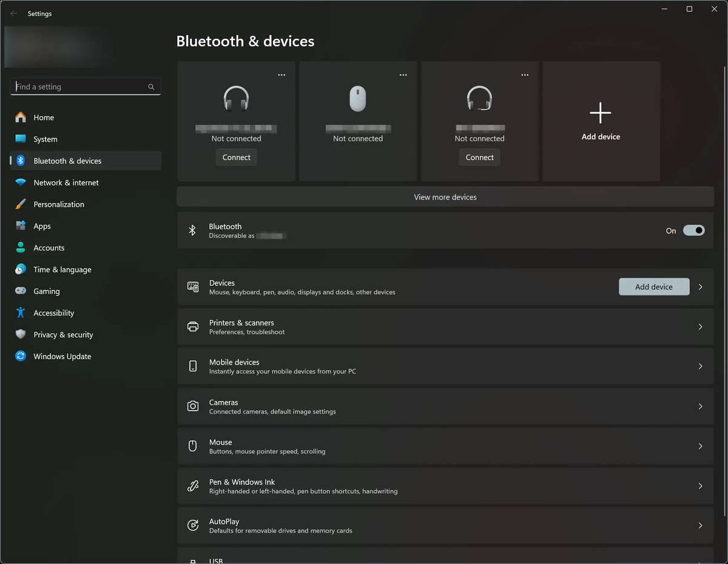Image resolution: width=728 pixels, height=564 pixels.
Task: Click the Devices keyboard icon
Action: [x=193, y=287]
